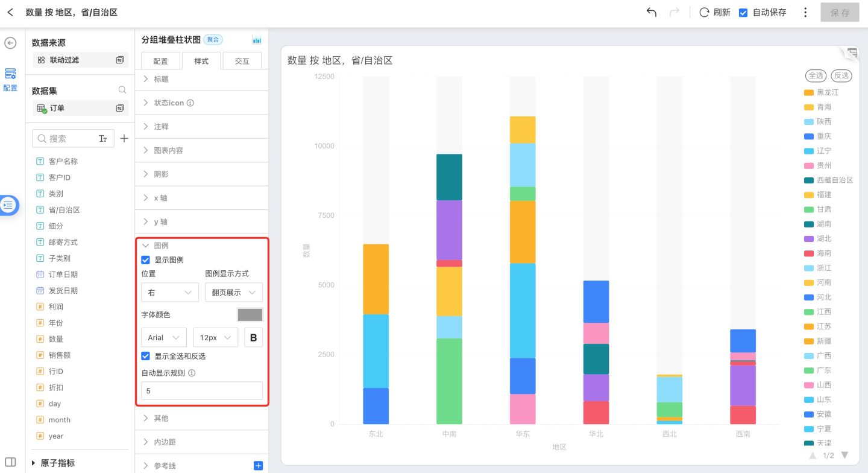Open the three-dot more options menu
This screenshot has width=868, height=473.
pos(805,12)
